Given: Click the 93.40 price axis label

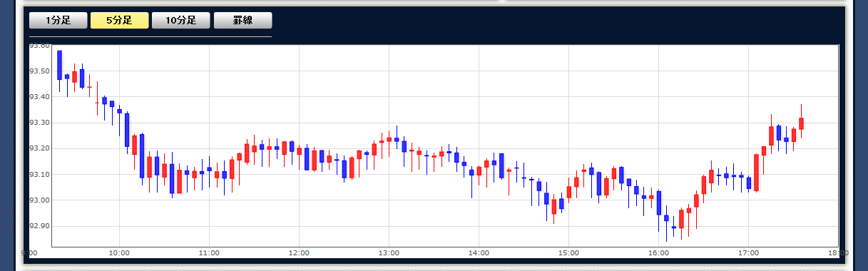Looking at the screenshot, I should point(39,97).
